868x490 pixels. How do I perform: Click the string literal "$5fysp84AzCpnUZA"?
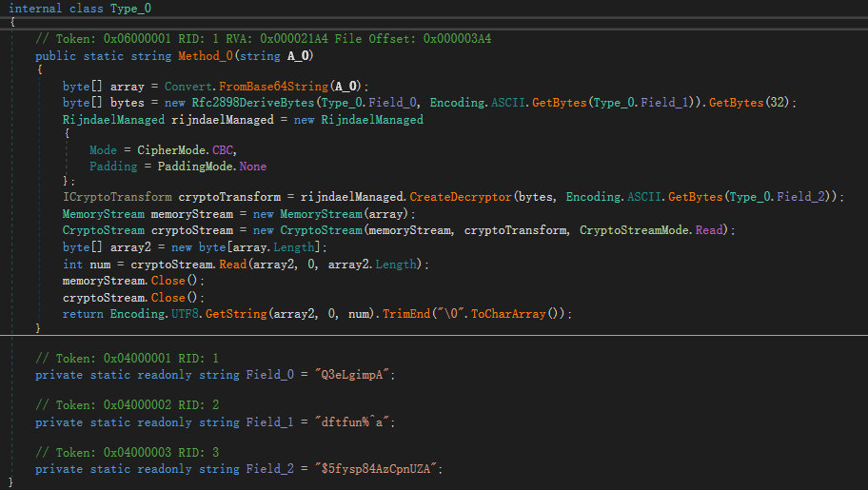pos(375,469)
